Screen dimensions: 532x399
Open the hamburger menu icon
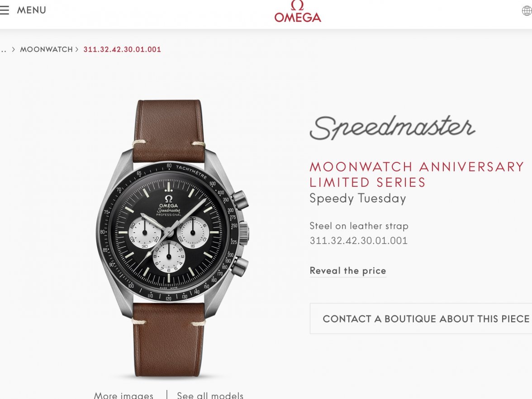coord(4,10)
